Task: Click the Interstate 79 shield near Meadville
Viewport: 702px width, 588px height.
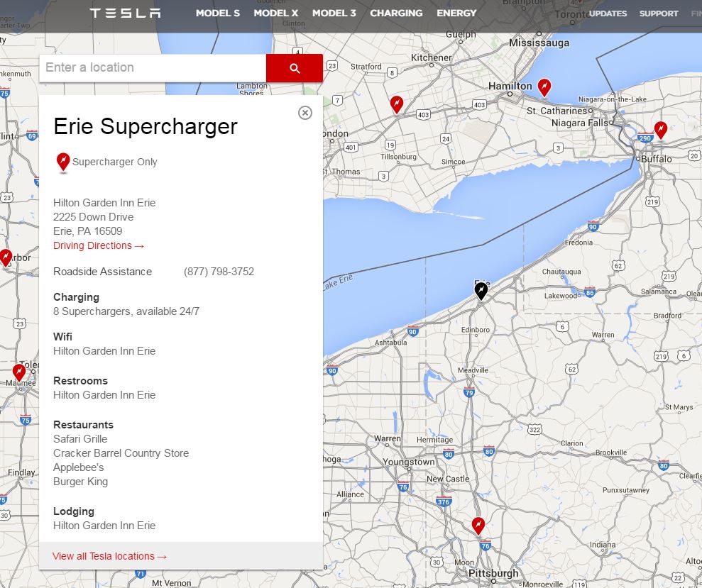Action: click(469, 392)
